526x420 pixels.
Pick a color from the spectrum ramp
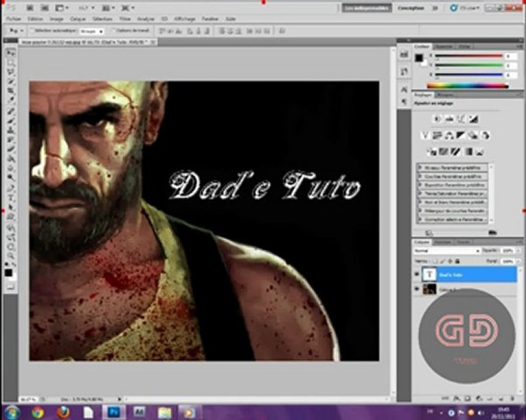[468, 86]
